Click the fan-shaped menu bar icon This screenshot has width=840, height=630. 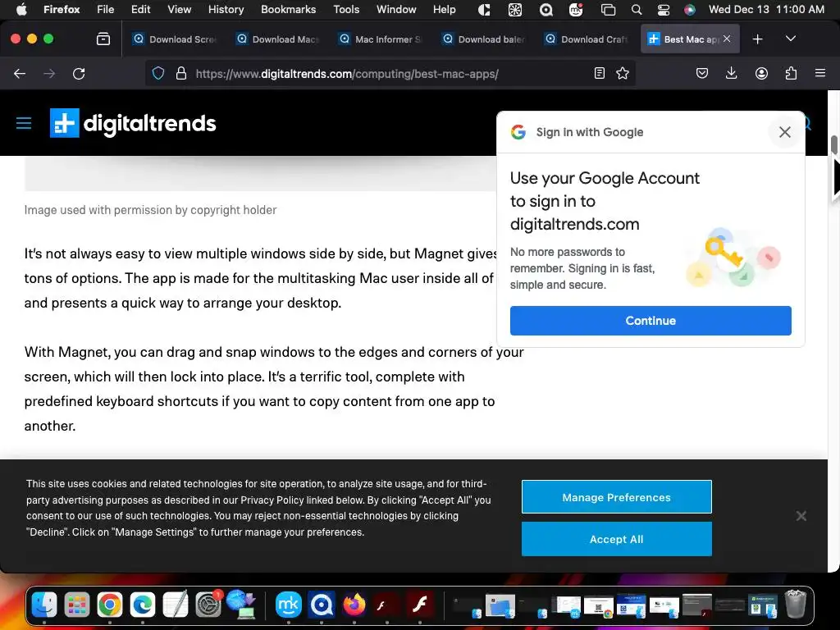point(515,10)
